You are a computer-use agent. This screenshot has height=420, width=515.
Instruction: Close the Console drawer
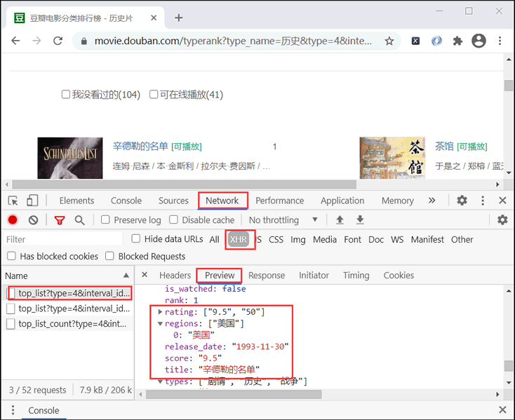pos(502,409)
